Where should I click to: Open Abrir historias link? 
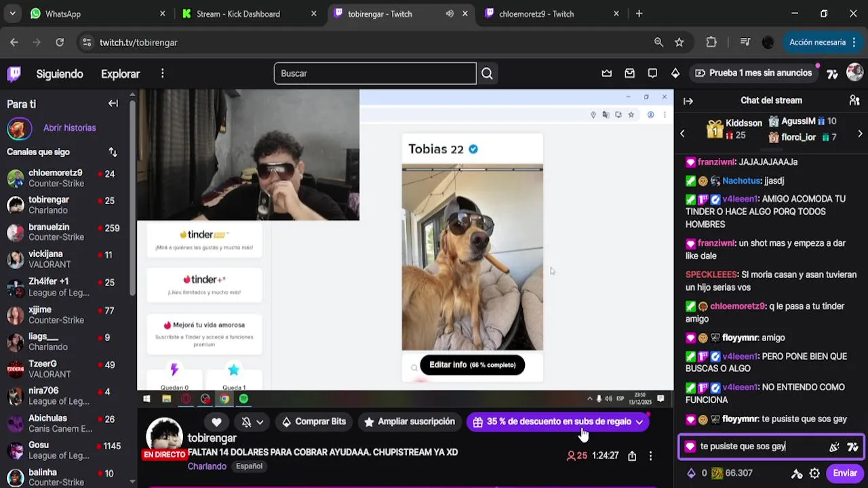click(69, 127)
